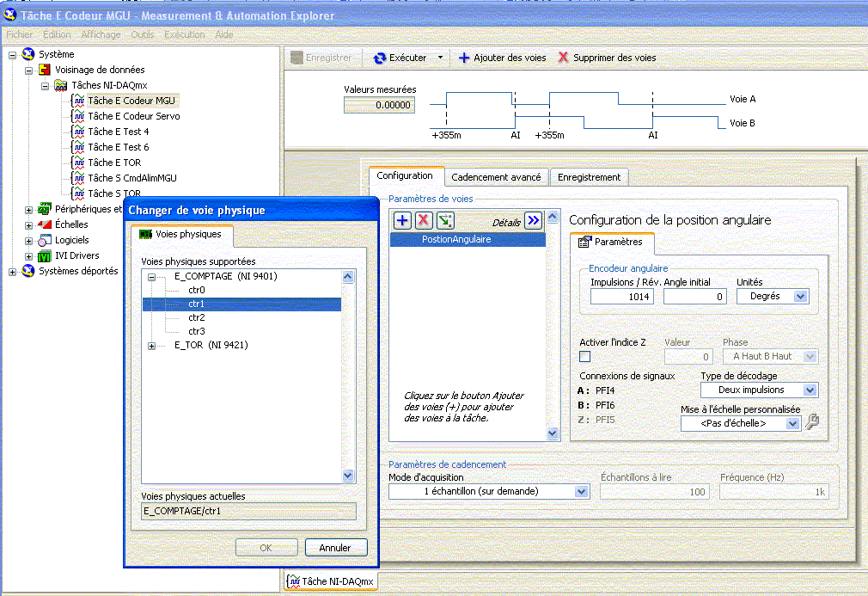This screenshot has width=868, height=596.
Task: Click the wrench icon next to custom scale
Action: click(812, 422)
